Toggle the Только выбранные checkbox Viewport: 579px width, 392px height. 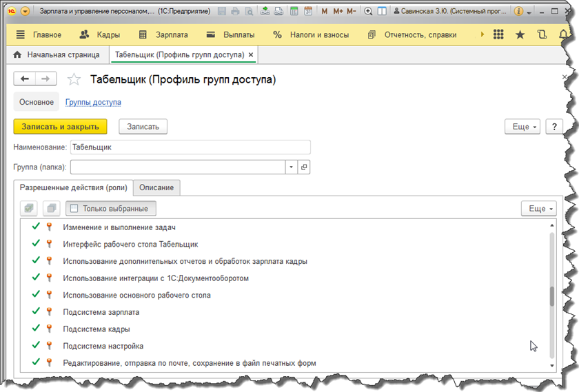pyautogui.click(x=74, y=208)
